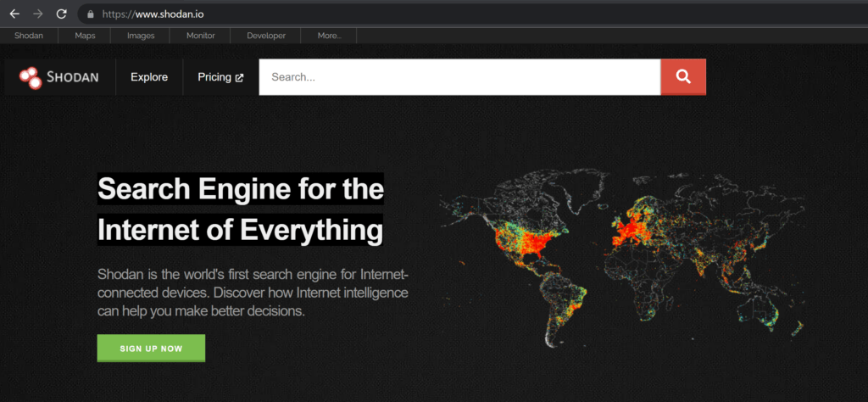Open the Monitor item in top bar
868x402 pixels.
200,36
